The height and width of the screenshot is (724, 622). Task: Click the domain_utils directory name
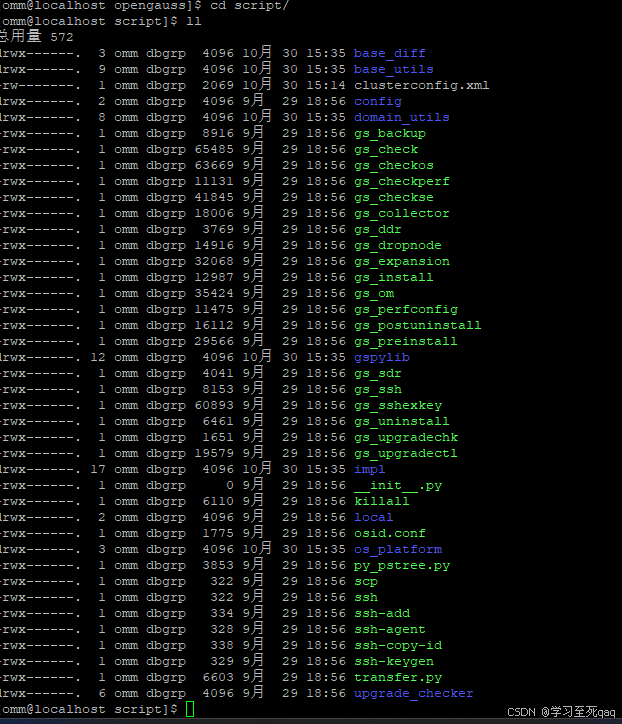click(401, 117)
